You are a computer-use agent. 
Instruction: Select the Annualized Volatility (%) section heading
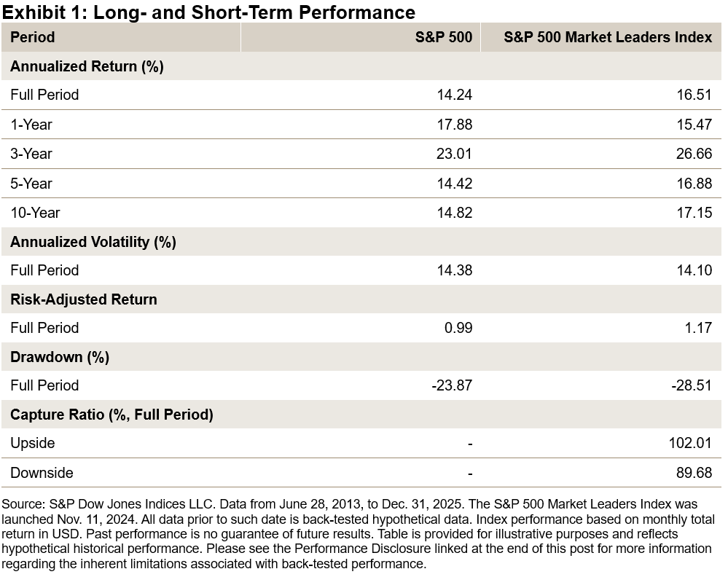tap(93, 242)
